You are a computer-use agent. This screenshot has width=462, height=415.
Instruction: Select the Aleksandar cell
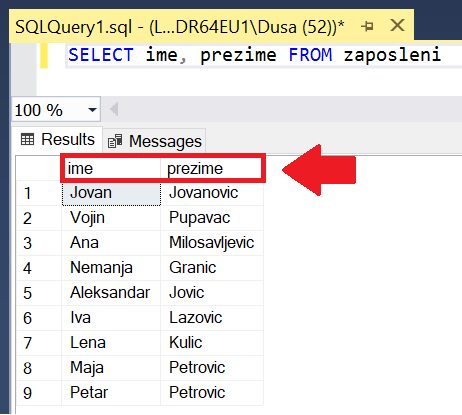tap(111, 293)
